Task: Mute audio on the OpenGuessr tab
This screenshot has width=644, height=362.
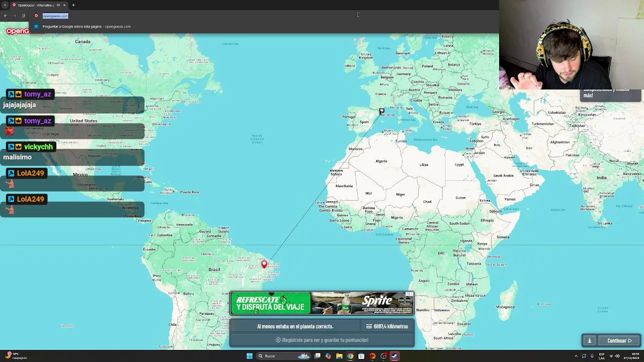Action: (x=58, y=5)
